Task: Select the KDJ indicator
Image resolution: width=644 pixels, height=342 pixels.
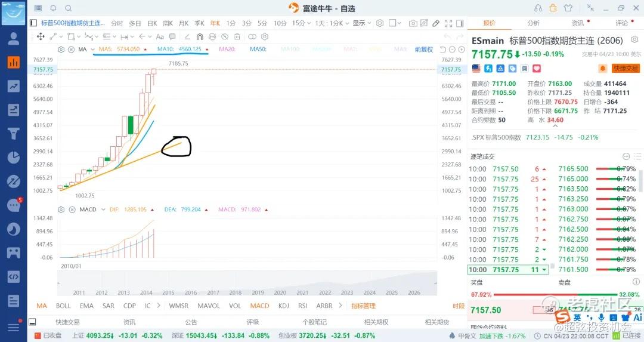Action: (x=283, y=306)
